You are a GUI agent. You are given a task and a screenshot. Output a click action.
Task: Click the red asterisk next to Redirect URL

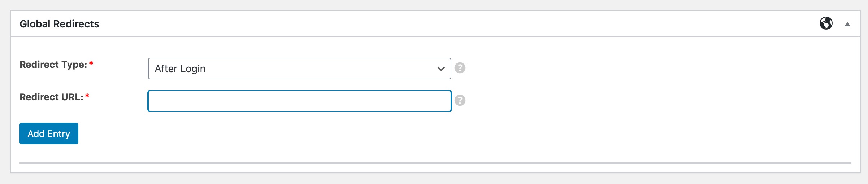[x=87, y=96]
